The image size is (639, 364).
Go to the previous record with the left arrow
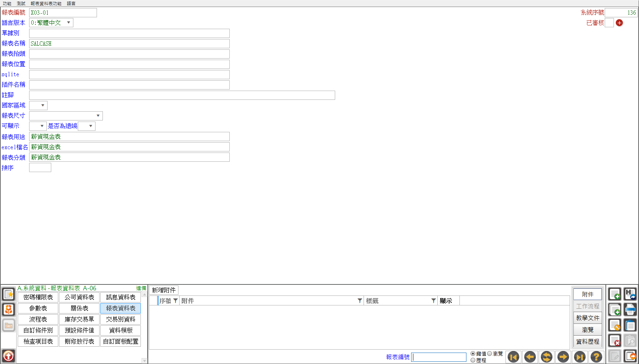pyautogui.click(x=530, y=357)
